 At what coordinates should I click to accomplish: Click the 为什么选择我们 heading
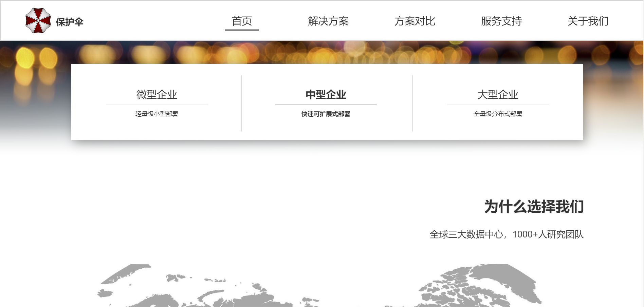[x=534, y=207]
